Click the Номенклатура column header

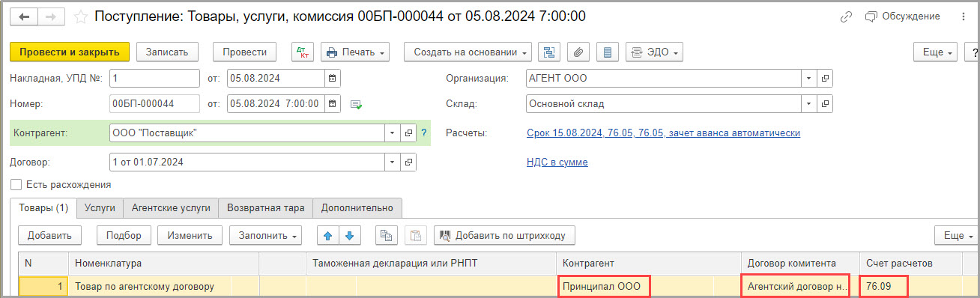[163, 263]
